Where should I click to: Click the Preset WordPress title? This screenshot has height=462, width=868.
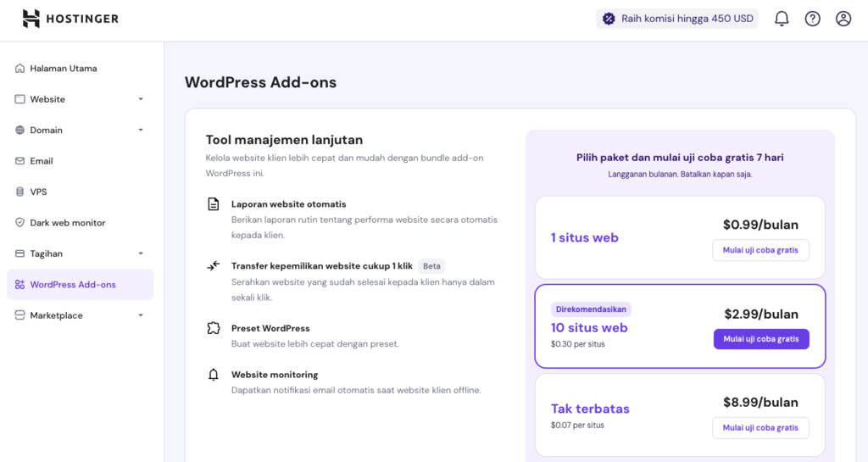270,328
